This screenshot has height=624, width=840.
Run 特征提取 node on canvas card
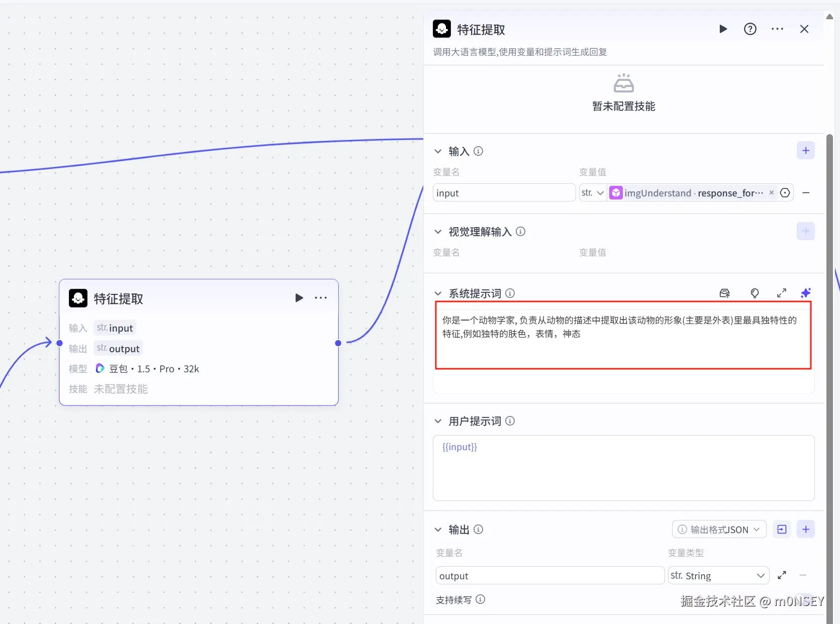point(299,298)
